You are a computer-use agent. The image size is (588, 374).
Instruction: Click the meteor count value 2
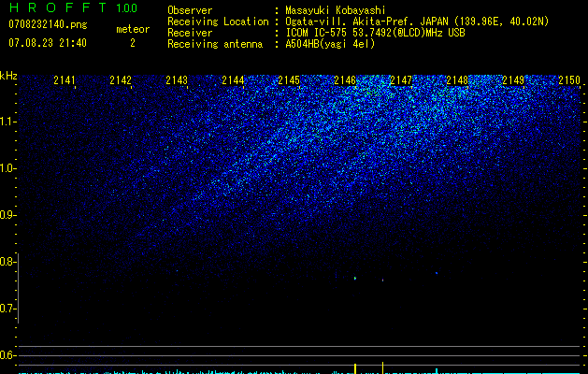(x=133, y=43)
